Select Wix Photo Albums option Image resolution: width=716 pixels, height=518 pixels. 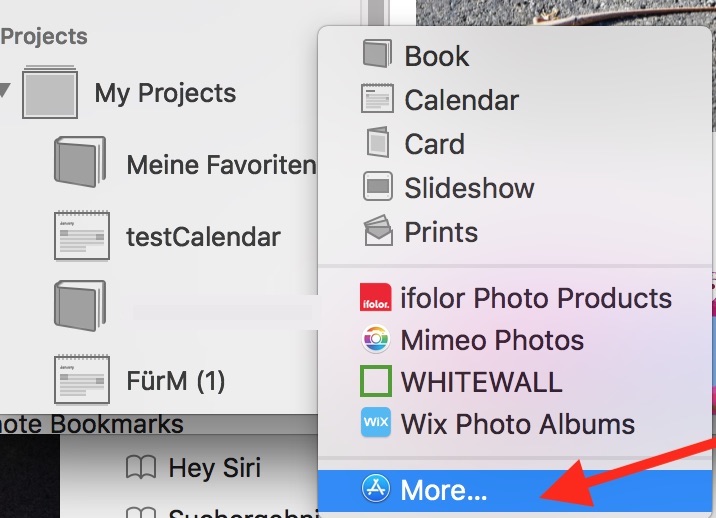(517, 423)
